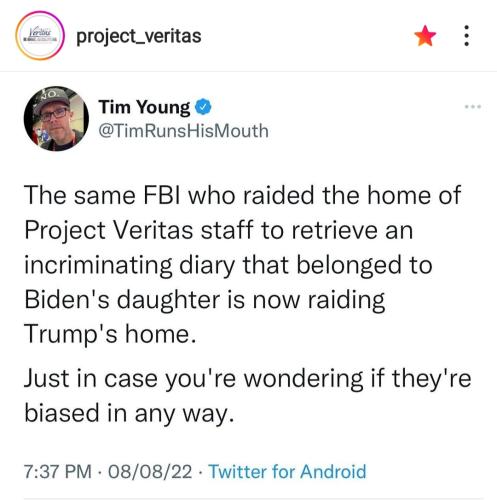The height and width of the screenshot is (500, 497).
Task: Tap the 'The same FBI who raided' line
Action: coord(243,195)
